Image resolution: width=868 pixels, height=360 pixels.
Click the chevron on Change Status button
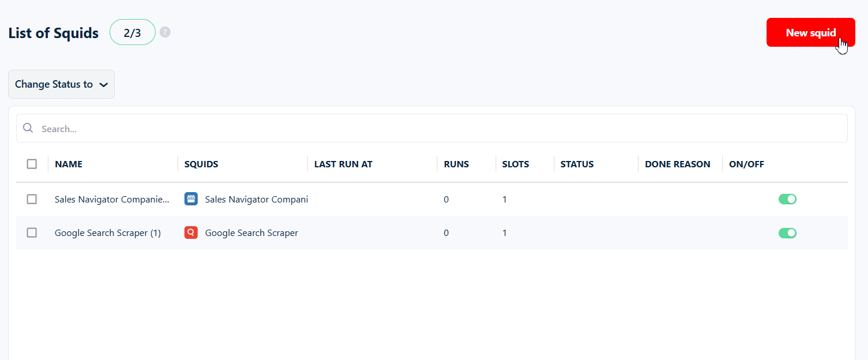click(104, 84)
